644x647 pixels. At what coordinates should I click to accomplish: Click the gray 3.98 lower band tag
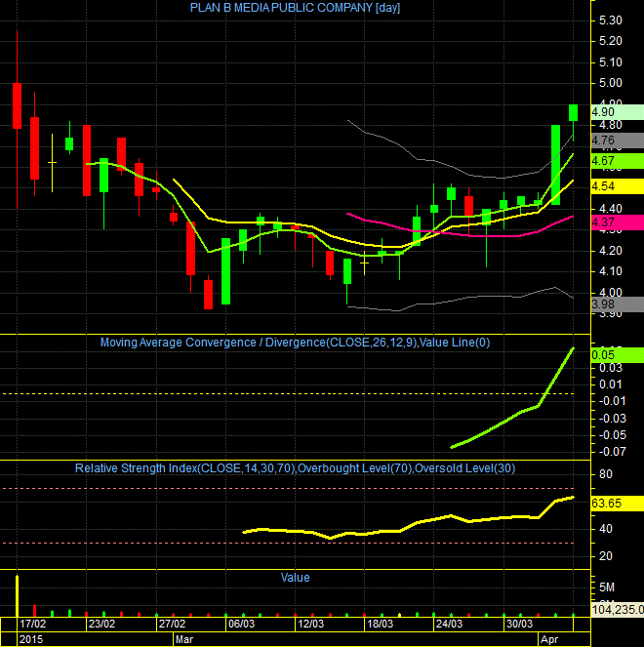click(618, 304)
